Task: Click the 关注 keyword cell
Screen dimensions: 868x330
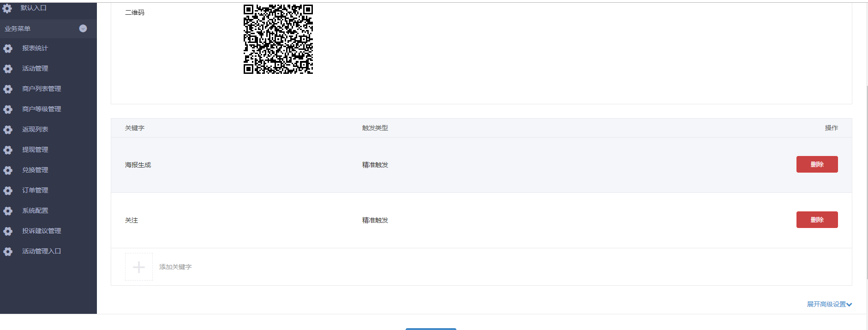Action: tap(132, 220)
